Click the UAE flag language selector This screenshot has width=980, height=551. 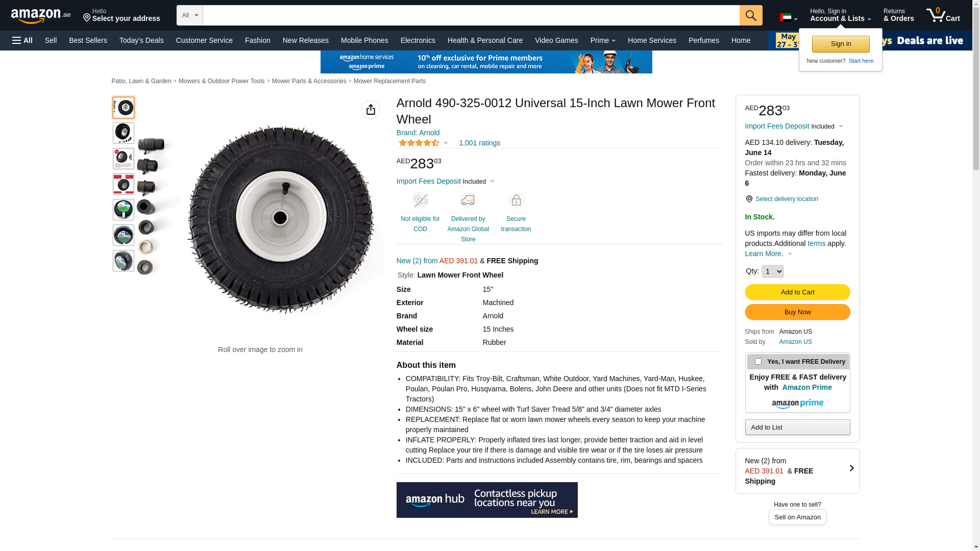(788, 18)
